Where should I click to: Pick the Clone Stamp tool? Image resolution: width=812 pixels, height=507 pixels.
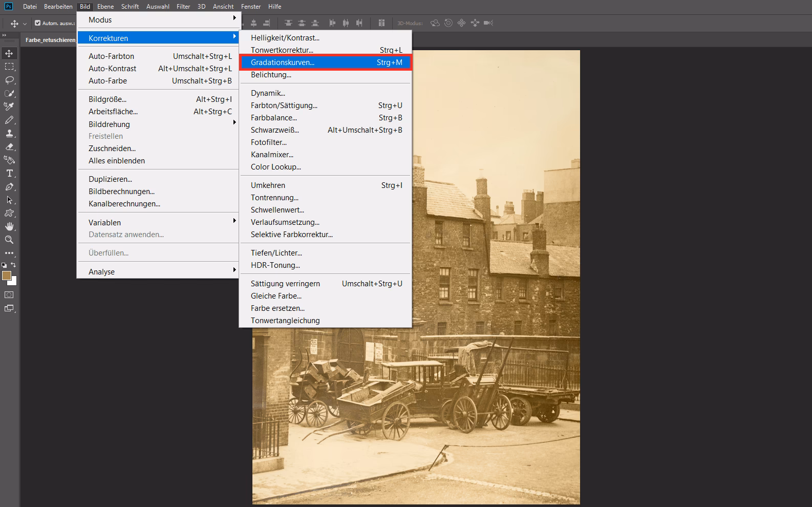click(x=9, y=133)
